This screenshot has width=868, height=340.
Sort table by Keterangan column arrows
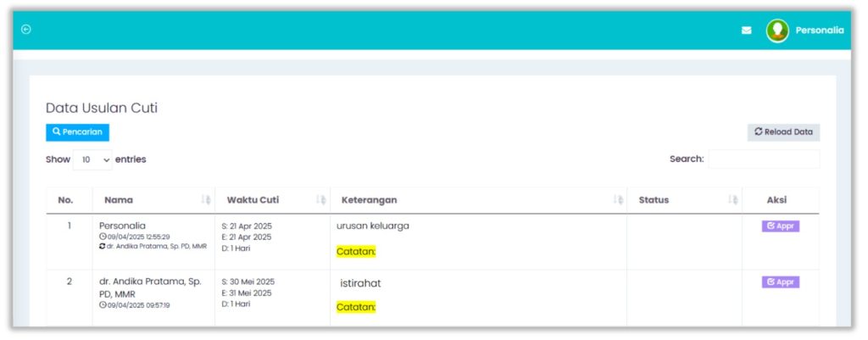[x=618, y=200]
